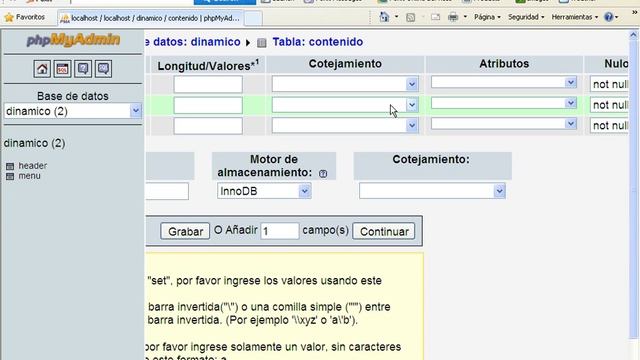The height and width of the screenshot is (360, 640).
Task: Open Cotejamiento dropdown in third field row
Action: (x=345, y=125)
